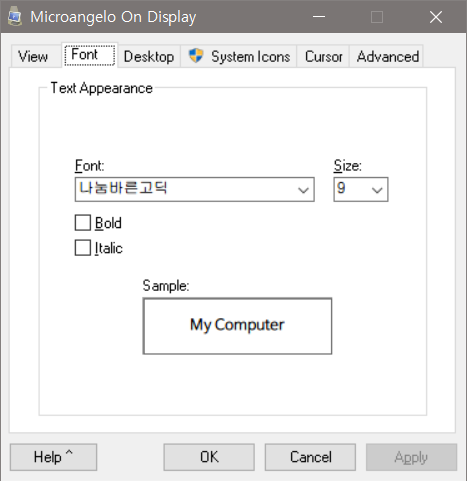This screenshot has height=481, width=467.
Task: Click the Font: label
Action: (x=89, y=166)
